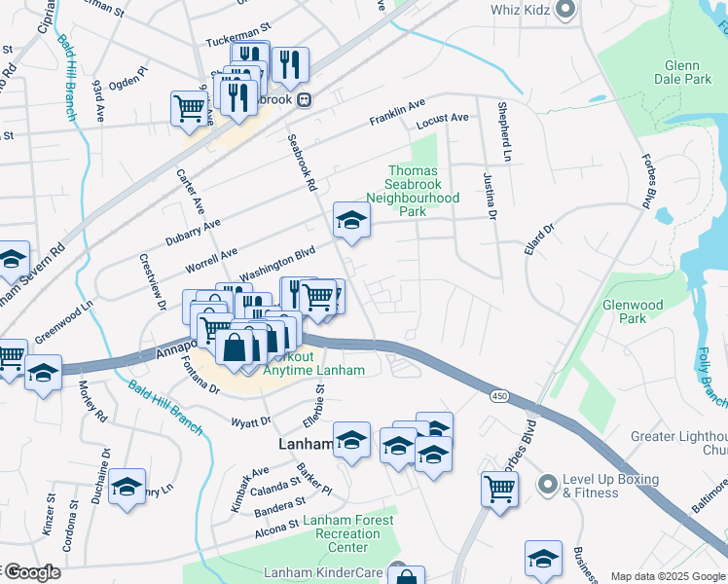
Task: Select the Glenn Dale Park label
Action: click(682, 72)
